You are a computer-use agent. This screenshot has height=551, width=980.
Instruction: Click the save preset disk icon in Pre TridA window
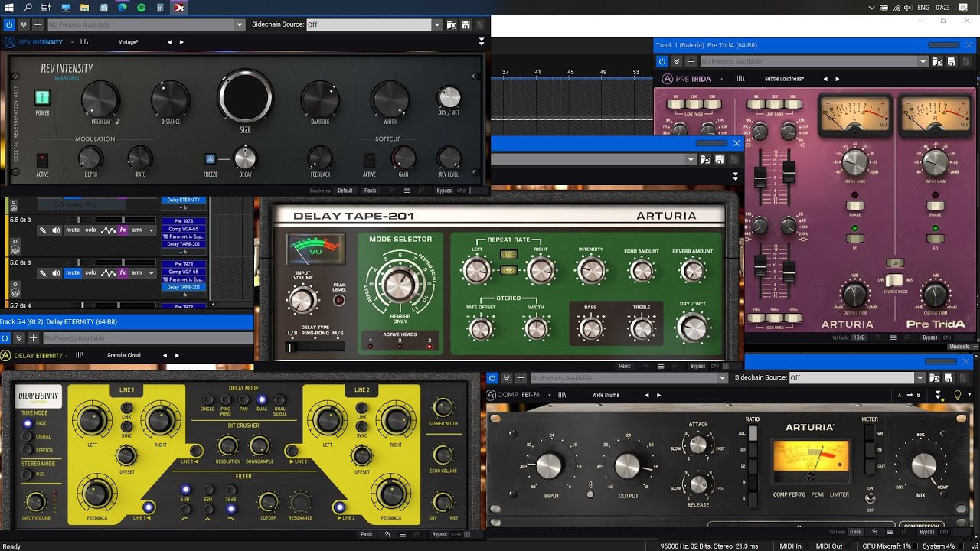coord(951,61)
